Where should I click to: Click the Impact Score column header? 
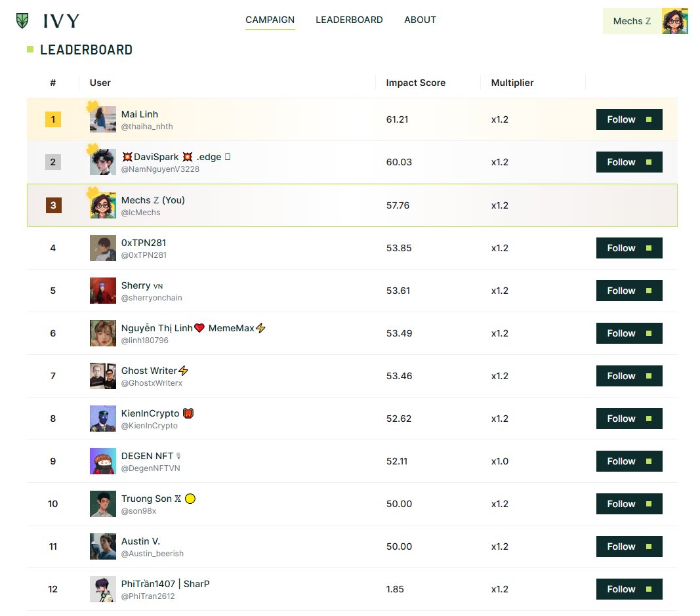[x=416, y=83]
